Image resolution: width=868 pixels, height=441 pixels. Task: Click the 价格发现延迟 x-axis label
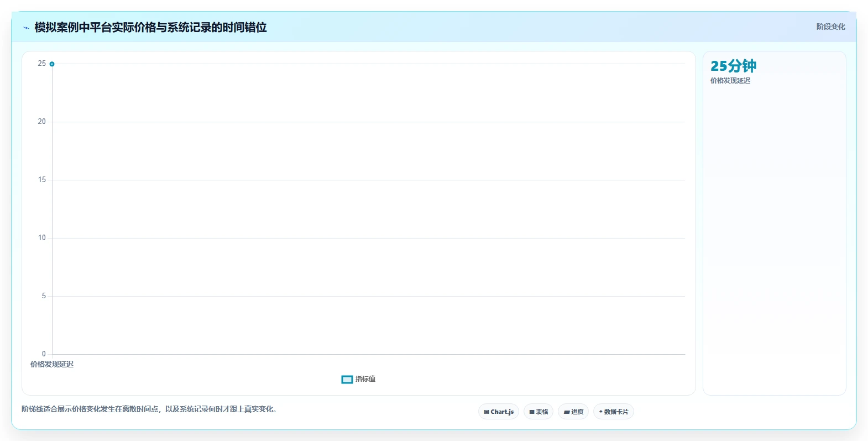pyautogui.click(x=52, y=364)
